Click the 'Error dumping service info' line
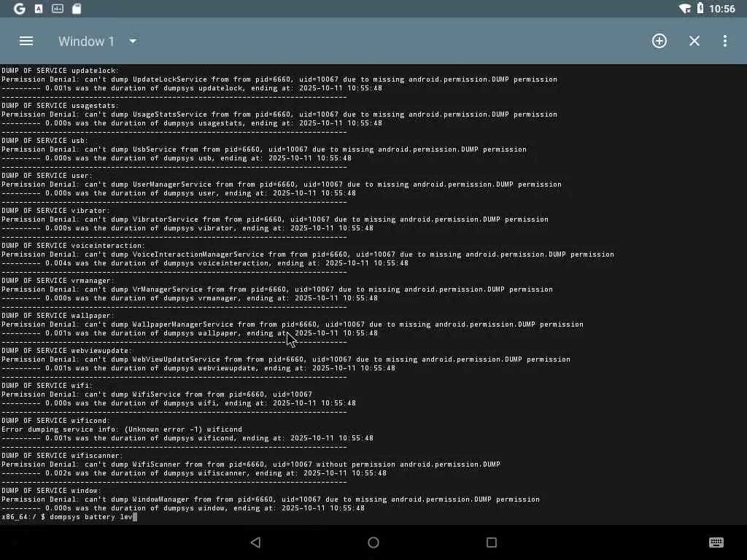Viewport: 747px width, 560px height. pyautogui.click(x=122, y=429)
